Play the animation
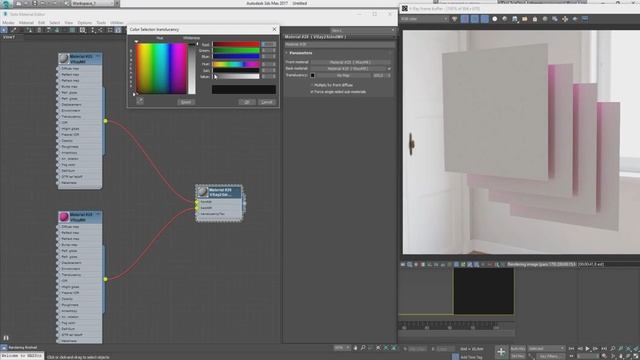The width and height of the screenshot is (640, 360). [x=588, y=349]
